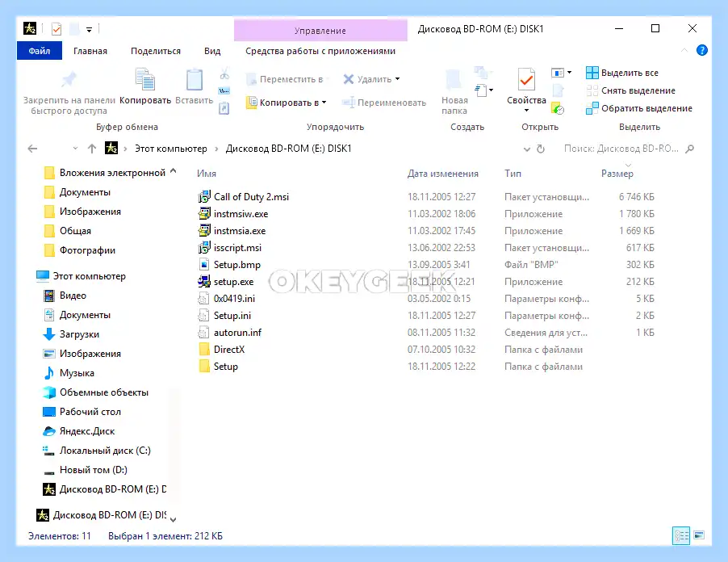This screenshot has width=728, height=562.
Task: Expand the address bar history chevron
Action: point(527,149)
